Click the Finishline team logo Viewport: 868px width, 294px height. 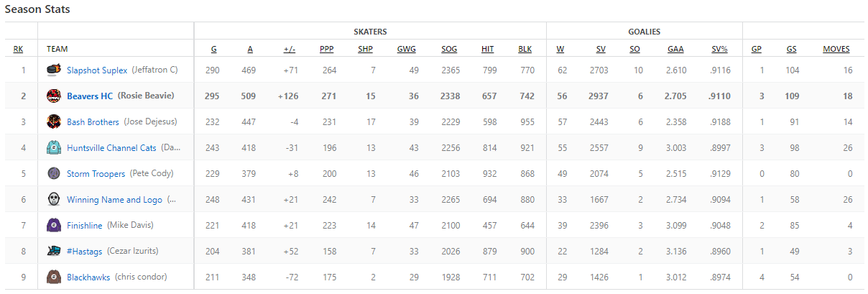click(x=53, y=226)
